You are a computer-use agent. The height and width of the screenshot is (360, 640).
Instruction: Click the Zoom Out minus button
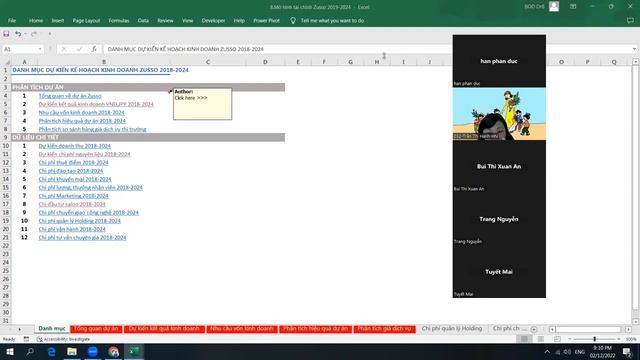point(570,339)
